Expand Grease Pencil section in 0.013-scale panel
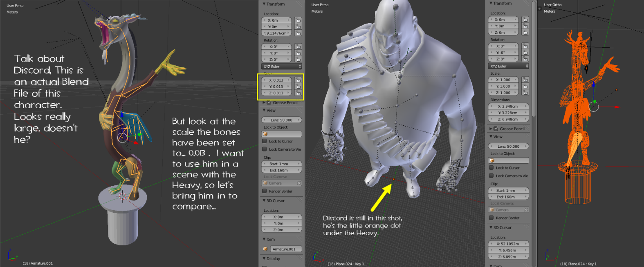 click(x=264, y=102)
